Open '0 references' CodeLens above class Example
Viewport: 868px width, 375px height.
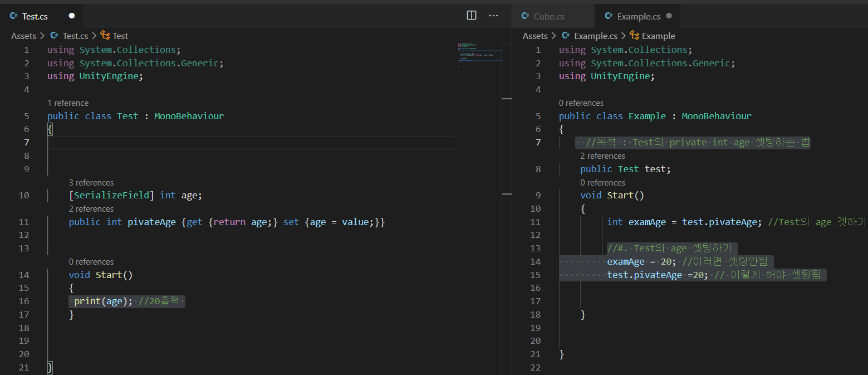(581, 103)
